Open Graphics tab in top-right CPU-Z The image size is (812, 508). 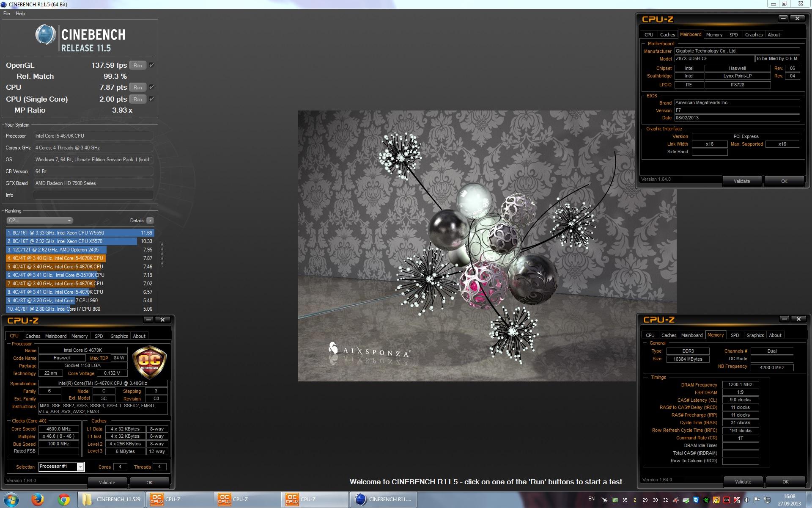coord(754,35)
